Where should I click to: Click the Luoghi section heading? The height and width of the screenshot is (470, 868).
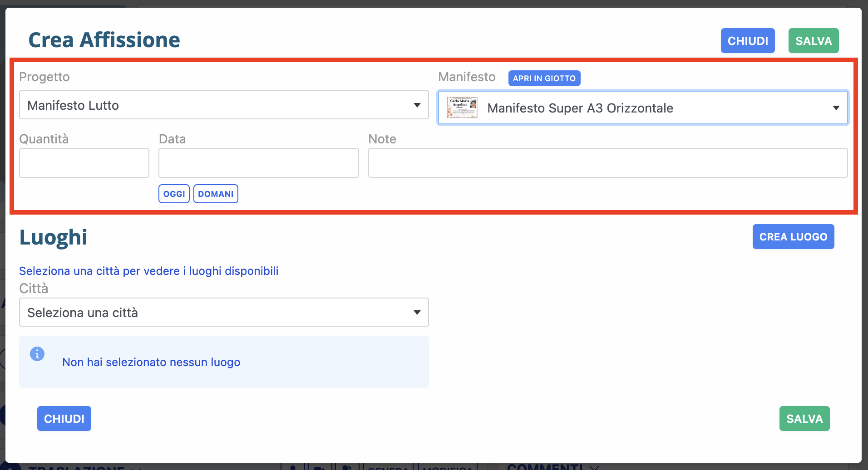pyautogui.click(x=53, y=237)
